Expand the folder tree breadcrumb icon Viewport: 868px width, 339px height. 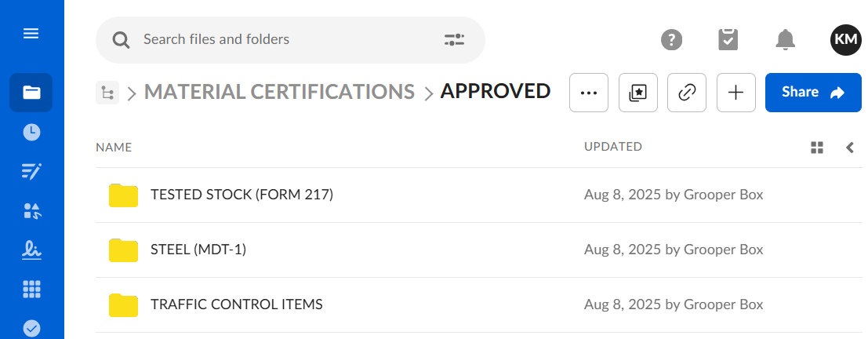107,93
